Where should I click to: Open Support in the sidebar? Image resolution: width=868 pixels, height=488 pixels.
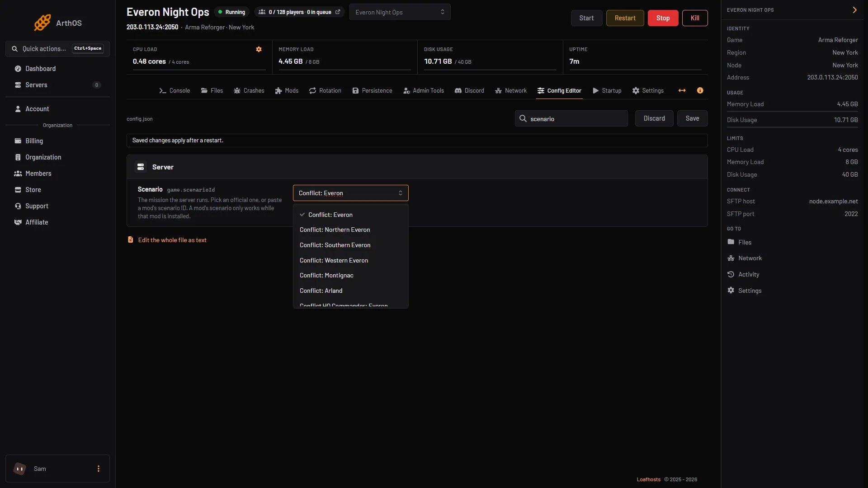click(x=57, y=206)
